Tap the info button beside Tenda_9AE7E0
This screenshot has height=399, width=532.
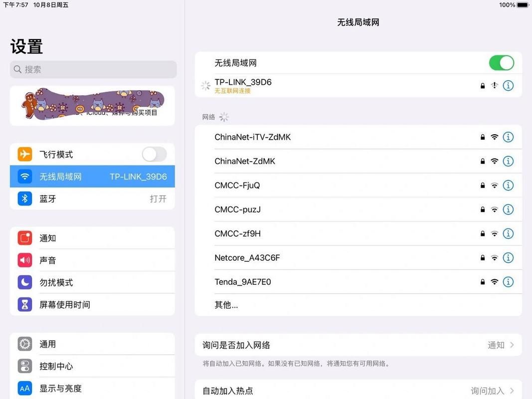(508, 282)
